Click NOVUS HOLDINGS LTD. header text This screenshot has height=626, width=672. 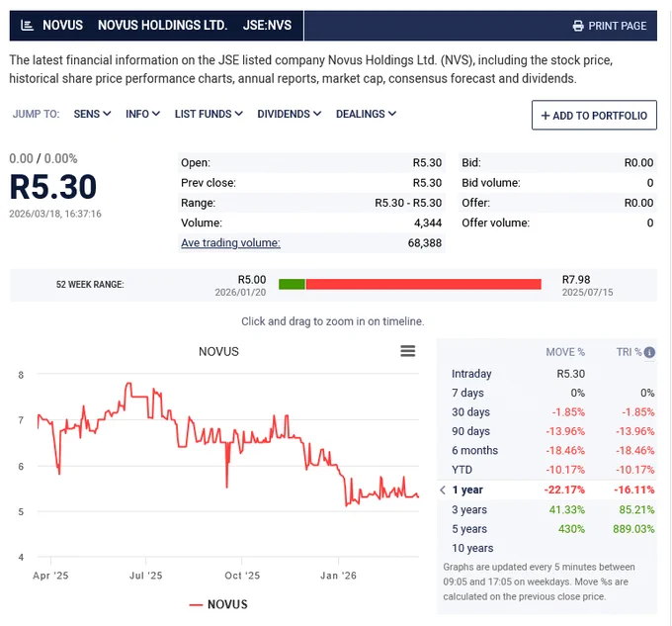tap(162, 26)
